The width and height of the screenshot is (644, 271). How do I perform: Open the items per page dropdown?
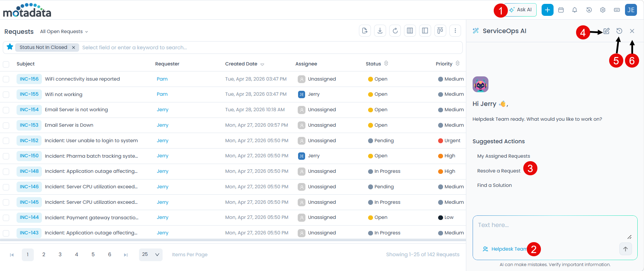click(x=151, y=254)
